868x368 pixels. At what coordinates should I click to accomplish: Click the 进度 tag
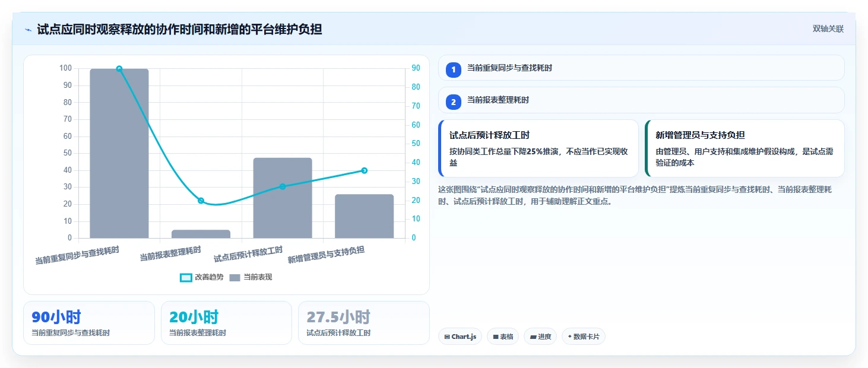click(x=540, y=337)
